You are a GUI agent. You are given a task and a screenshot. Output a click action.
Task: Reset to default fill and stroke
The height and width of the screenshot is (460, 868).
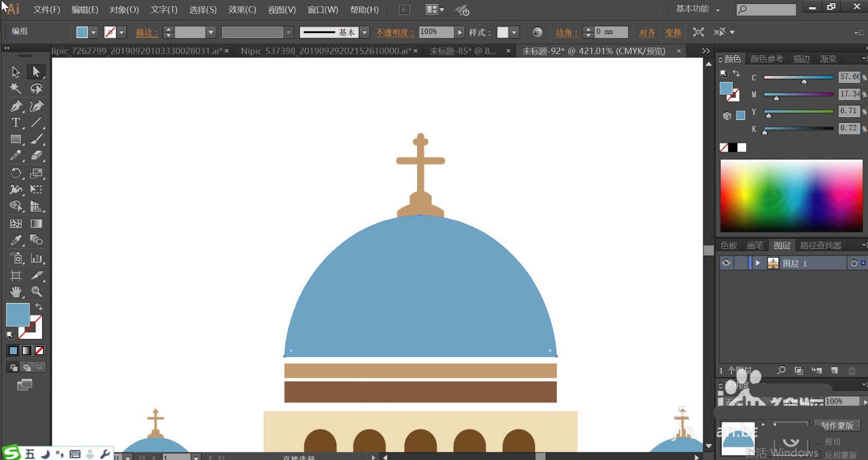(x=10, y=334)
